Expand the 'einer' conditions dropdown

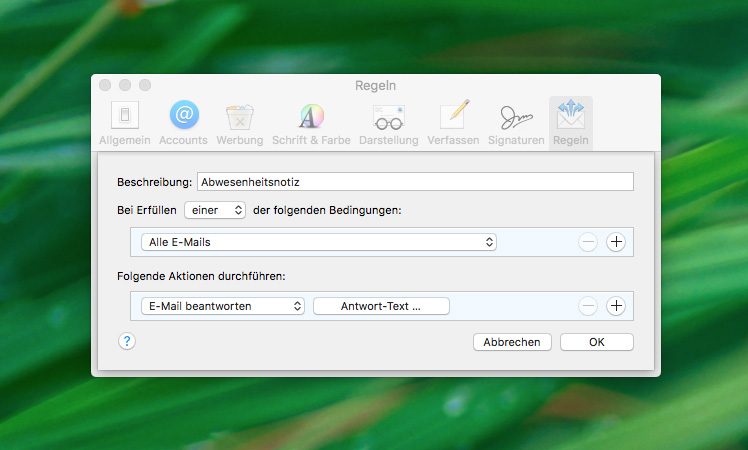215,210
